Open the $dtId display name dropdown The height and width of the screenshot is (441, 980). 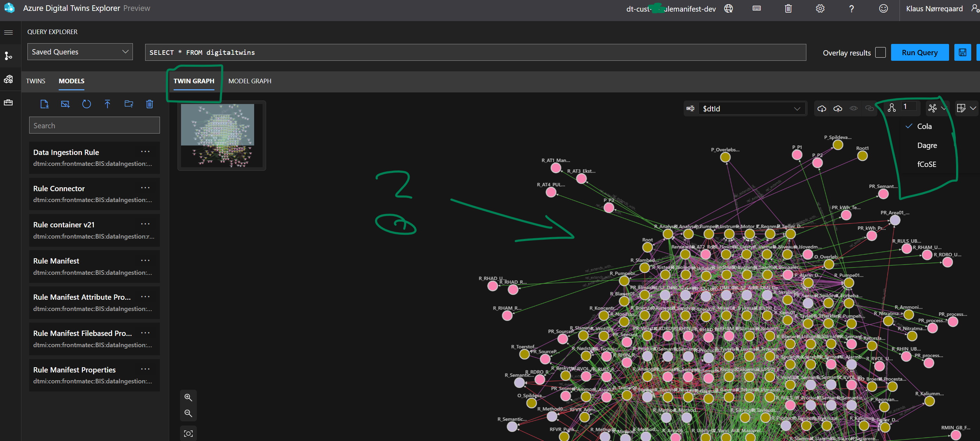(752, 109)
